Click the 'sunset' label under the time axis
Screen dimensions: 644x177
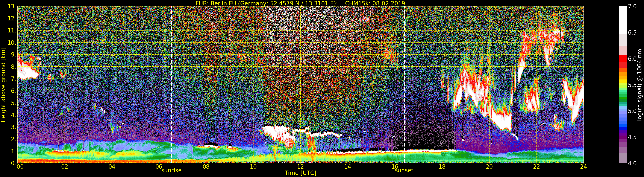coord(404,171)
